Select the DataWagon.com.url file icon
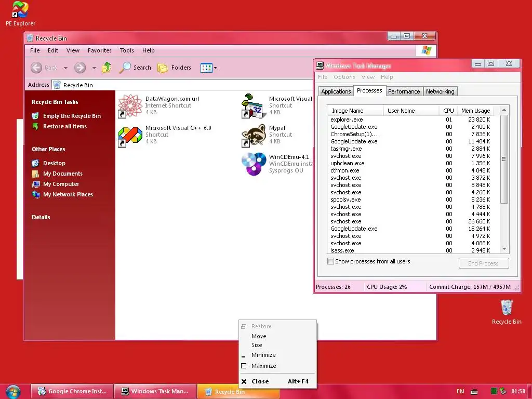Image resolution: width=532 pixels, height=399 pixels. 130,106
